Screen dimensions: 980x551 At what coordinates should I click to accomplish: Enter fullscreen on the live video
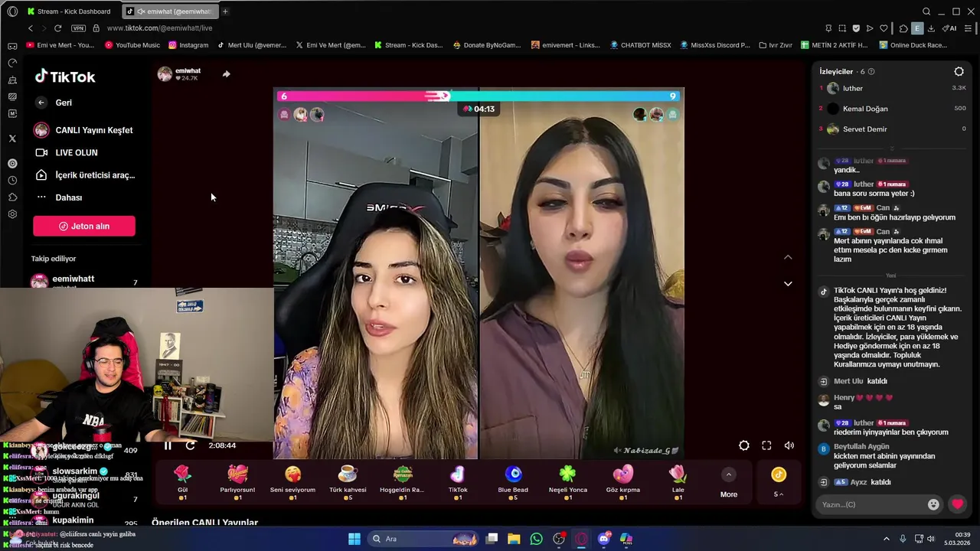(766, 445)
